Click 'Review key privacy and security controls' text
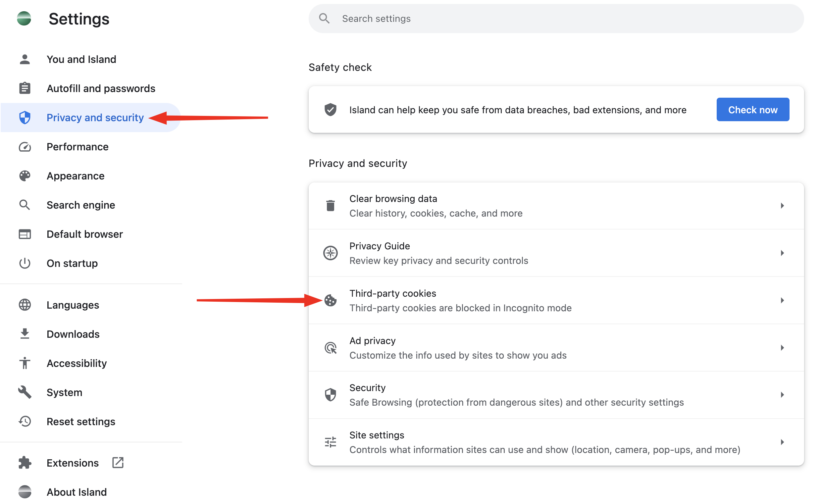The height and width of the screenshot is (504, 821). [439, 260]
